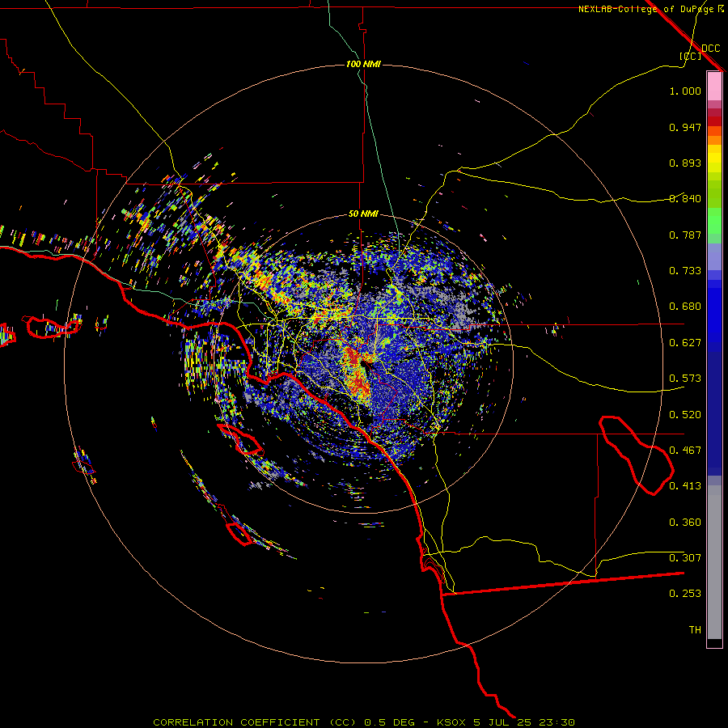Click the 0.413 legend value
728x728 pixels.
(685, 486)
